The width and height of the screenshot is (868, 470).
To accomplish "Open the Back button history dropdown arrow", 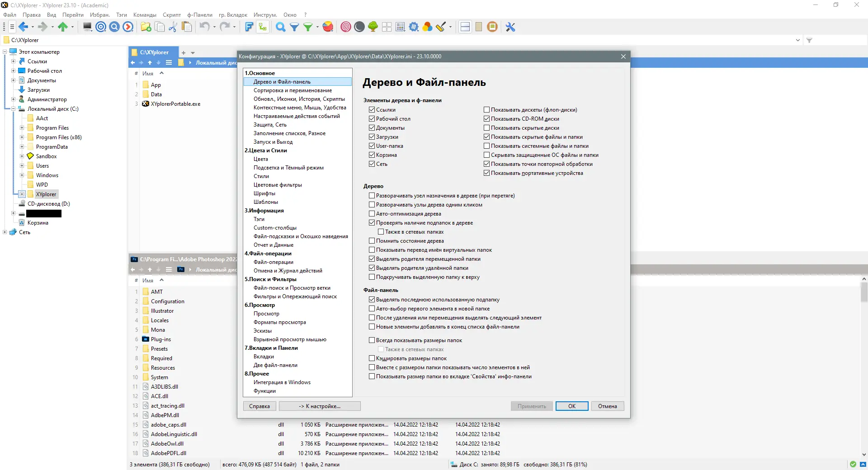I will click(33, 27).
